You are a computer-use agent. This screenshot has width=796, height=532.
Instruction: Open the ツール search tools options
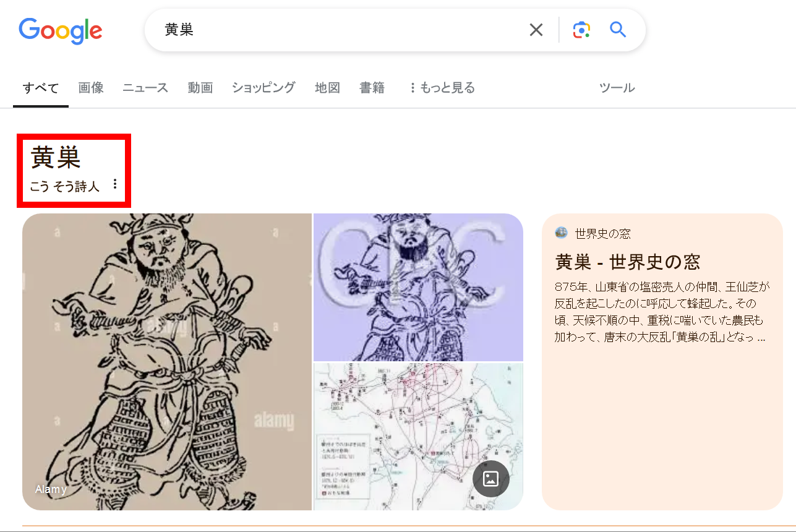[617, 88]
